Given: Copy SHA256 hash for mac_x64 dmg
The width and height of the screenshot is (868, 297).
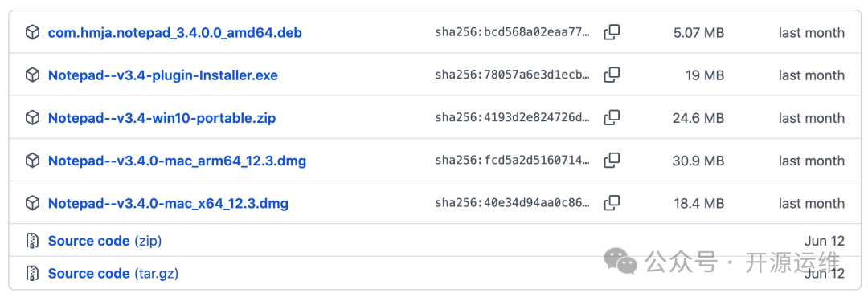Looking at the screenshot, I should [x=612, y=203].
